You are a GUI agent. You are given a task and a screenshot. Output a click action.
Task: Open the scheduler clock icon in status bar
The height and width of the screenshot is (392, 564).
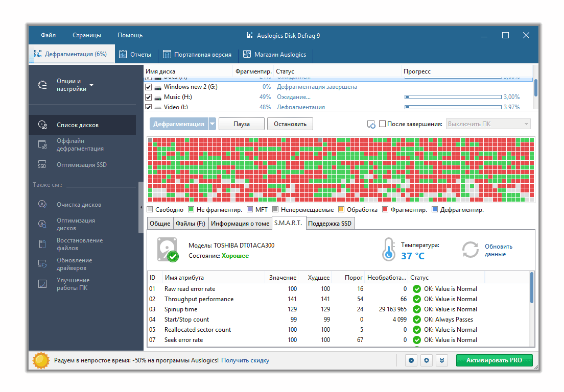[411, 360]
